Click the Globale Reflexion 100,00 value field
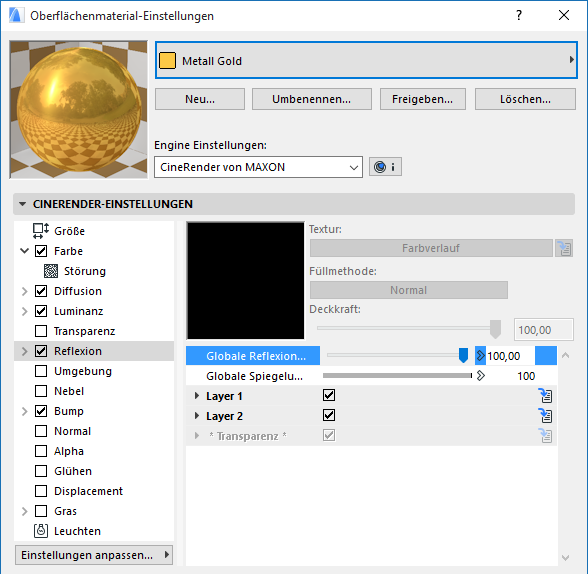 pos(510,356)
